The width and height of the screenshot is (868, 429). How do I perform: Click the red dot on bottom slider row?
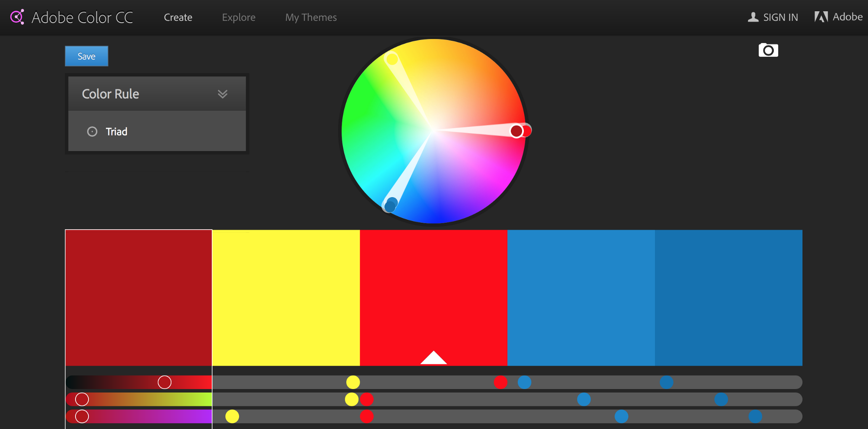pyautogui.click(x=367, y=416)
